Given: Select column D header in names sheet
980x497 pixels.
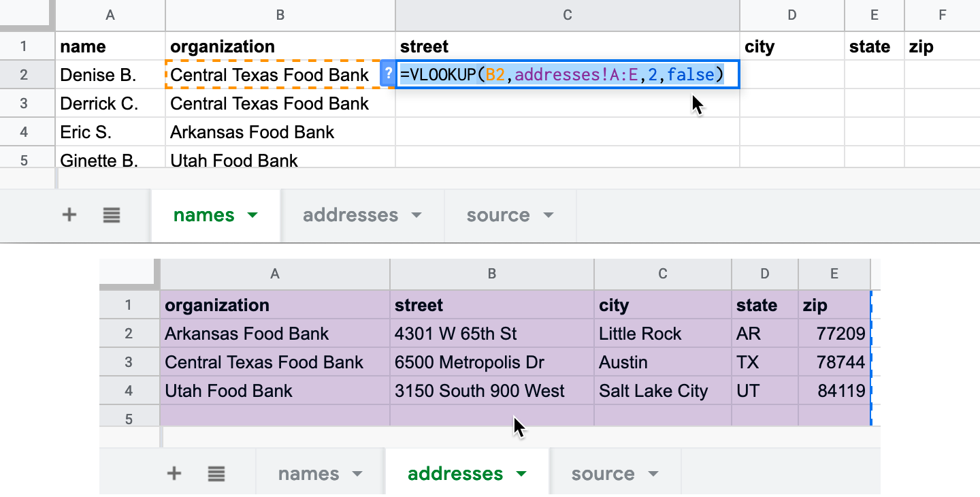Looking at the screenshot, I should [x=792, y=15].
